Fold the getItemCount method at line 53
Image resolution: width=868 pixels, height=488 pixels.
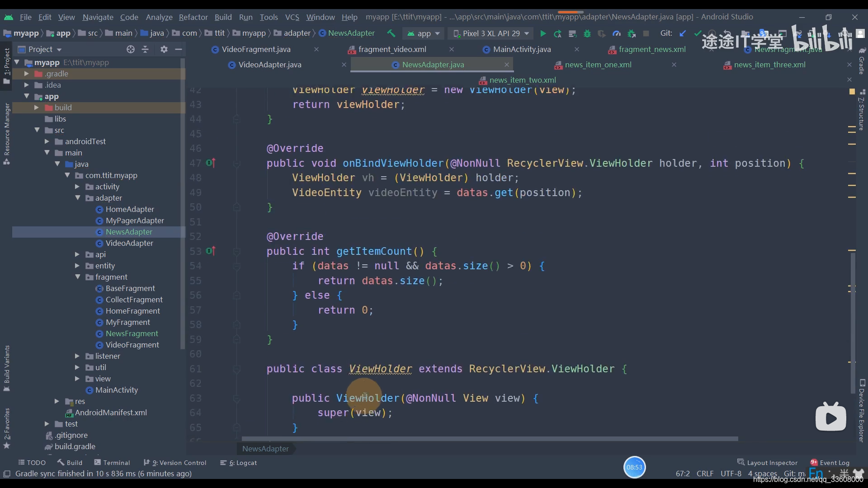pos(236,251)
